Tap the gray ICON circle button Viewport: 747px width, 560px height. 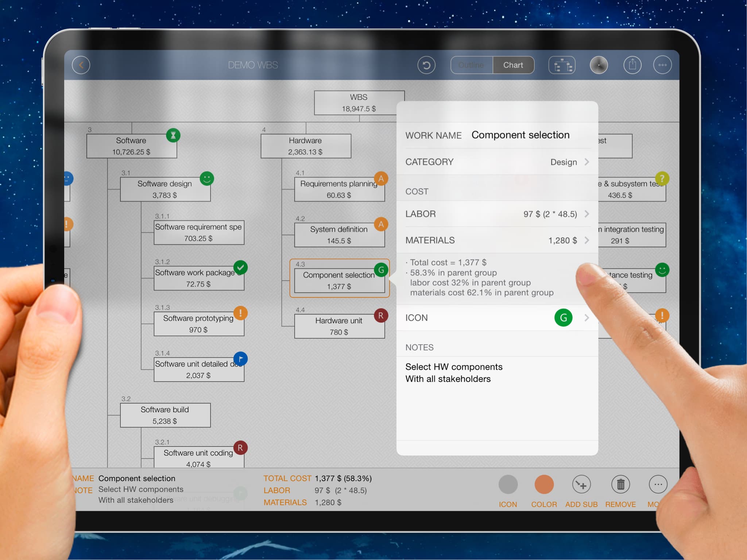[508, 484]
